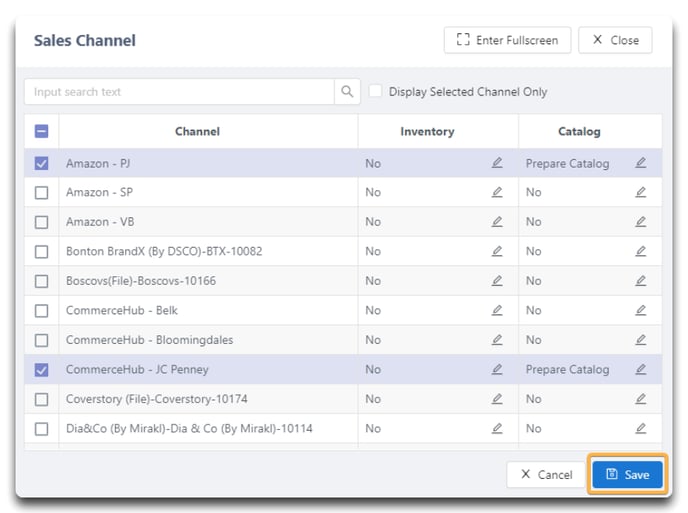Image resolution: width=688 pixels, height=513 pixels.
Task: Toggle the select-all channels checkbox
Action: [42, 131]
